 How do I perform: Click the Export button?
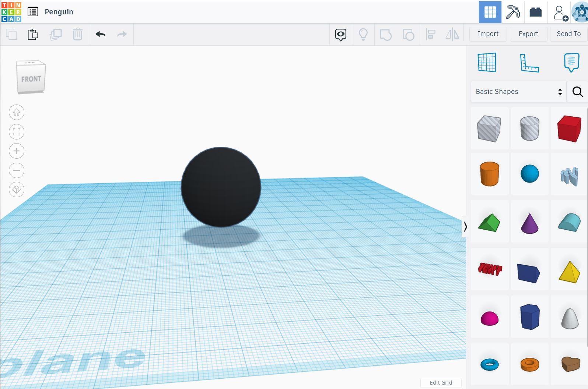tap(528, 34)
